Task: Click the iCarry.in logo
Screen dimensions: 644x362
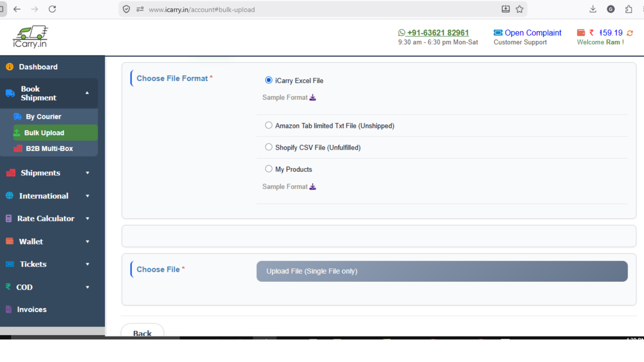Action: point(30,37)
